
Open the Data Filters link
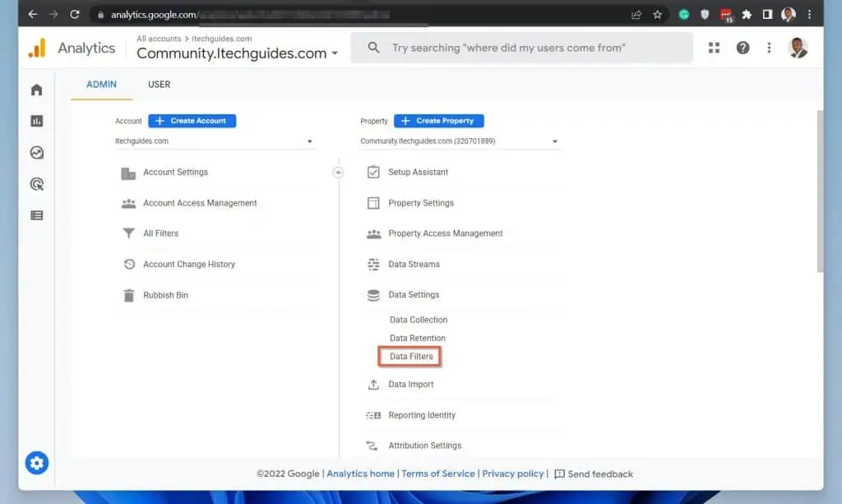[411, 357]
